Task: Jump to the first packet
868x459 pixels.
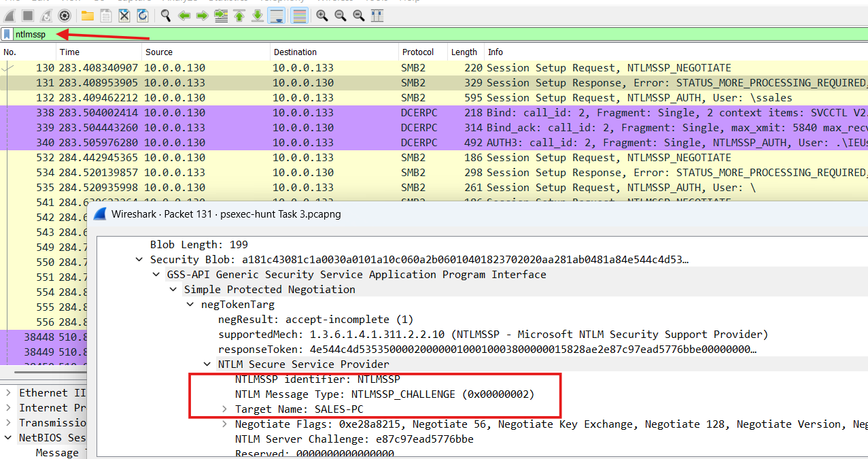Action: click(x=239, y=15)
